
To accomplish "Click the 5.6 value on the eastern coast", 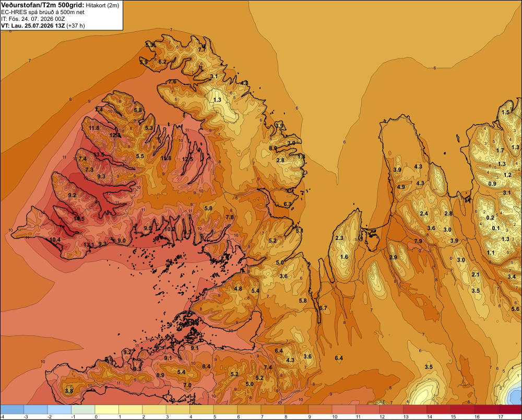I will click(x=515, y=309).
